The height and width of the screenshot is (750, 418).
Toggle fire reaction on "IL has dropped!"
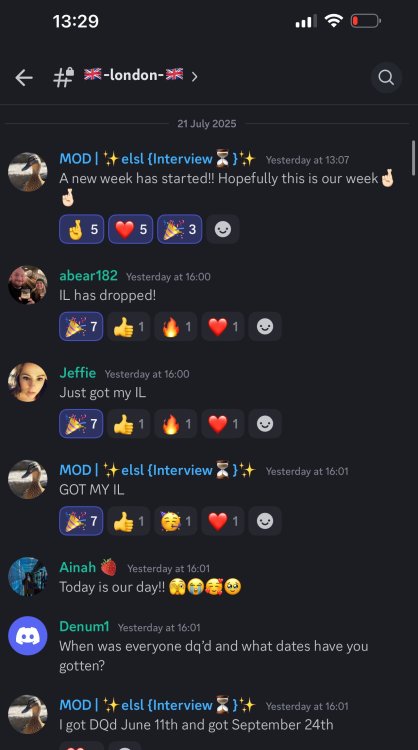pyautogui.click(x=176, y=327)
